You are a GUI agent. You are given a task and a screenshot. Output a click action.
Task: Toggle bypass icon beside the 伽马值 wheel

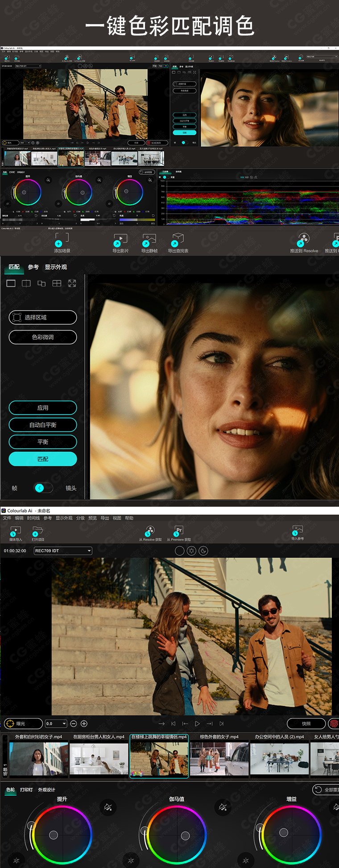(223, 806)
